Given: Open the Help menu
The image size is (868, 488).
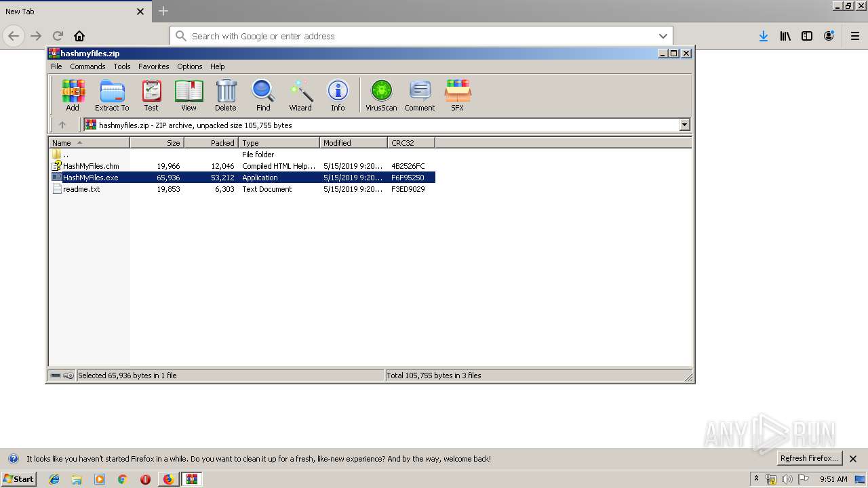Looking at the screenshot, I should point(218,66).
